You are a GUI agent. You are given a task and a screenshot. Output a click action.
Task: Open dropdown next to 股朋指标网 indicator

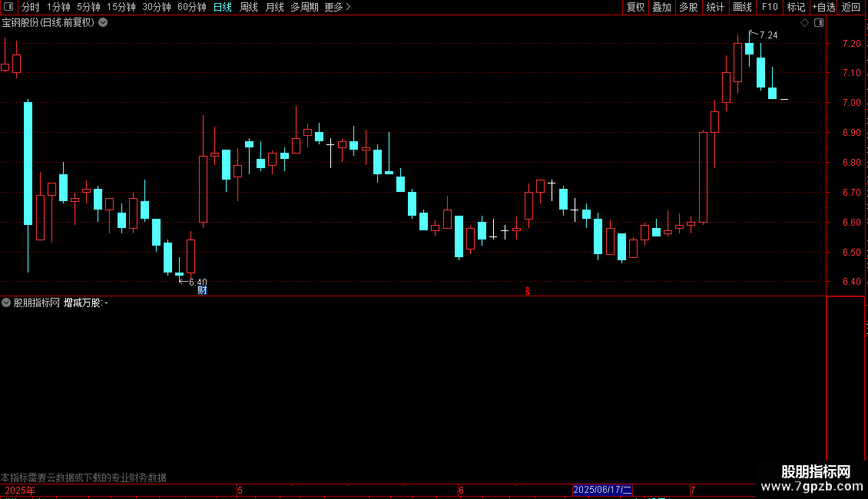[x=6, y=302]
